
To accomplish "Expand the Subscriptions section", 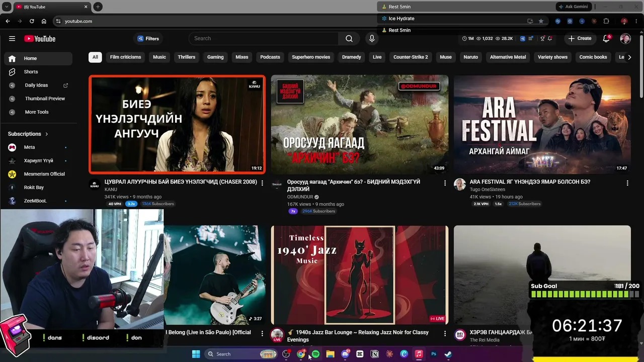I will pyautogui.click(x=28, y=134).
